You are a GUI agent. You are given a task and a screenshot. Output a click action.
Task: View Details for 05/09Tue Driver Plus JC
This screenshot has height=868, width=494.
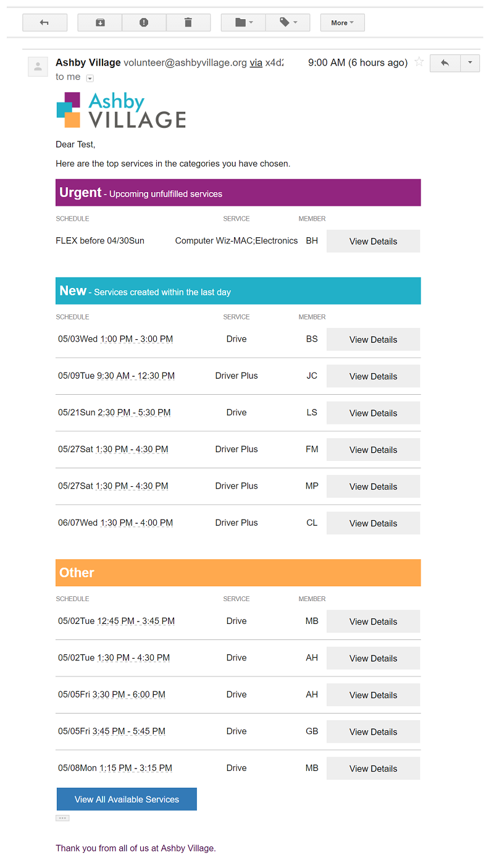(x=373, y=376)
